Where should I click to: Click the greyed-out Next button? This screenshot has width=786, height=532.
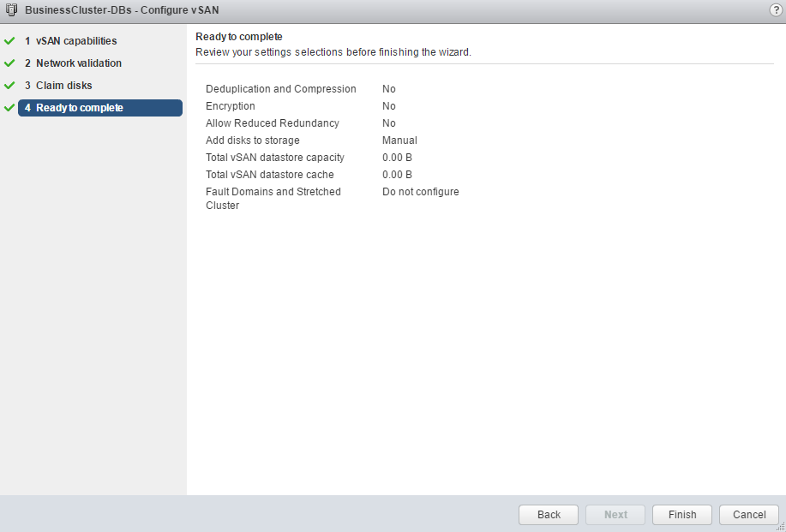coord(615,515)
